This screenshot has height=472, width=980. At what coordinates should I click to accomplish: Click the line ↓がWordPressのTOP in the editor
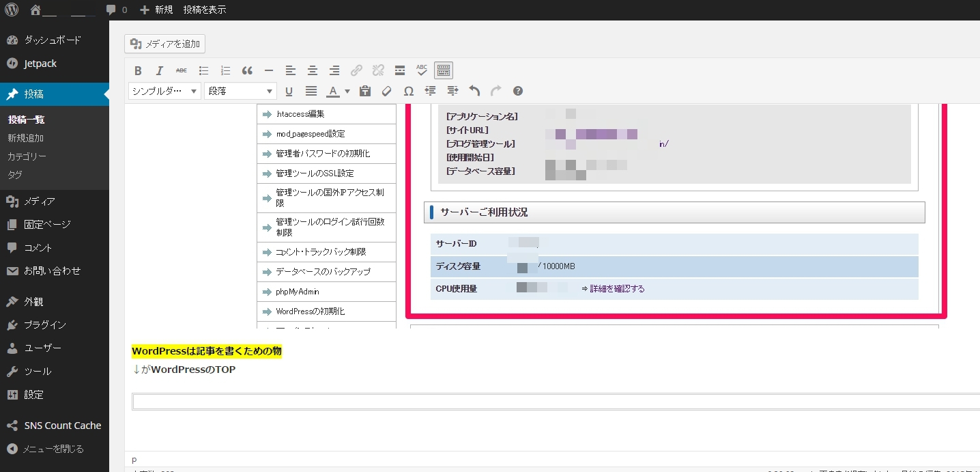[184, 370]
